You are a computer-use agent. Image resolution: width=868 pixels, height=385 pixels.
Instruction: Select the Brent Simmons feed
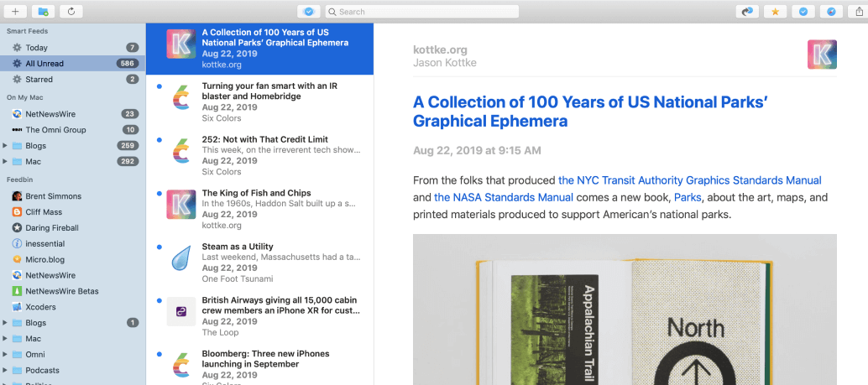coord(72,196)
